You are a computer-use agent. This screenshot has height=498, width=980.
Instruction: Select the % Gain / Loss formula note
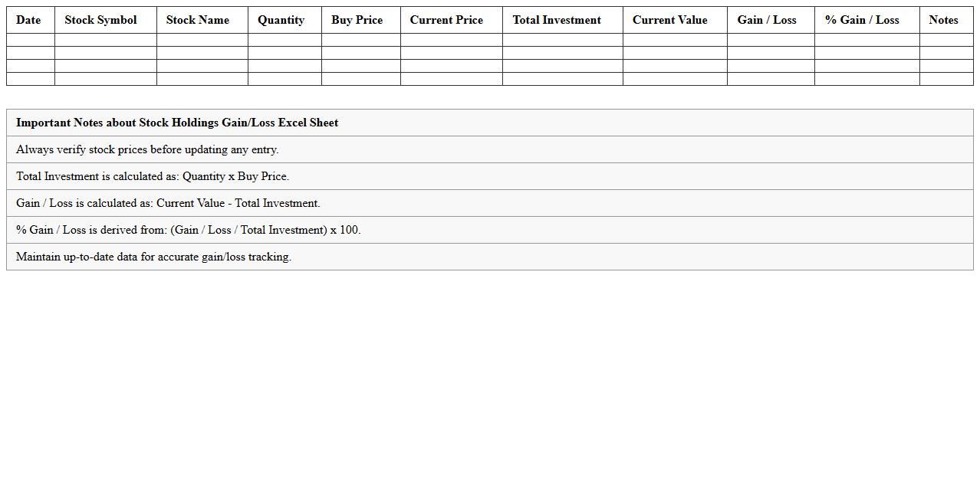point(188,230)
